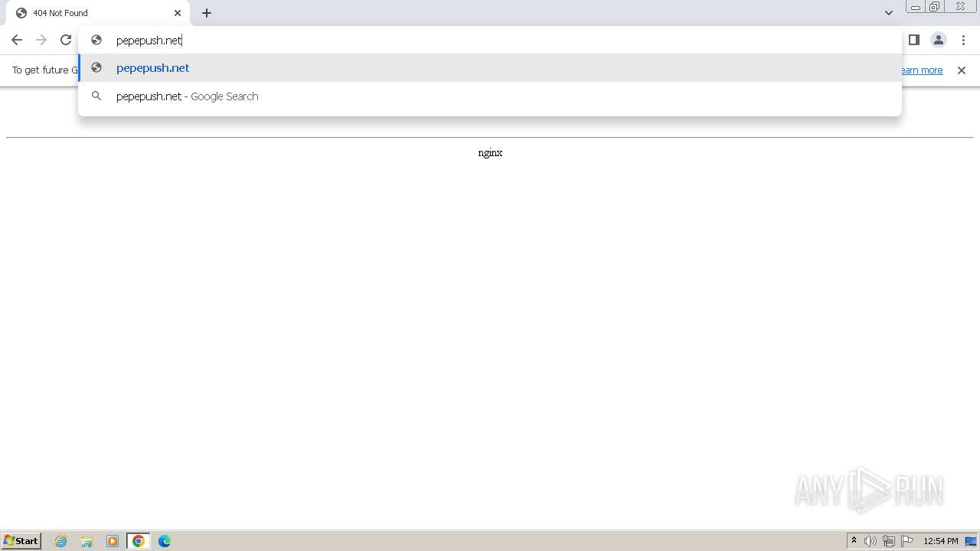Open the Action Center flag icon
This screenshot has height=551, width=980.
tap(907, 541)
